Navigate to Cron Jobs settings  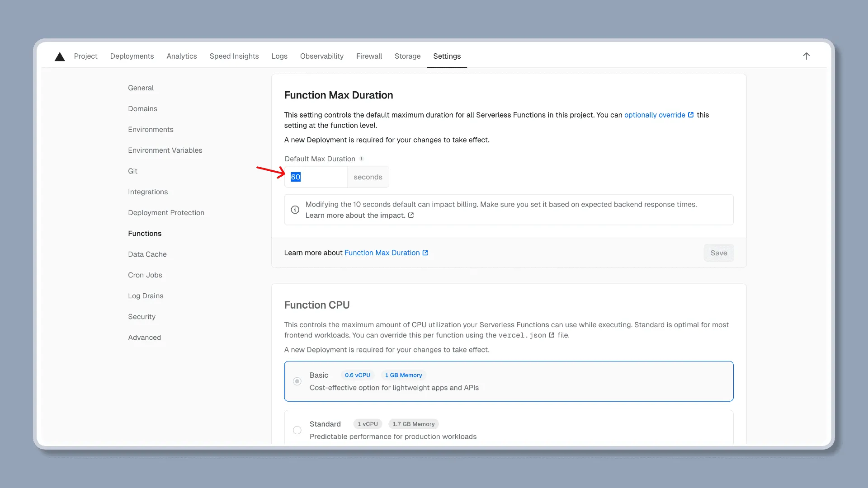click(x=145, y=275)
